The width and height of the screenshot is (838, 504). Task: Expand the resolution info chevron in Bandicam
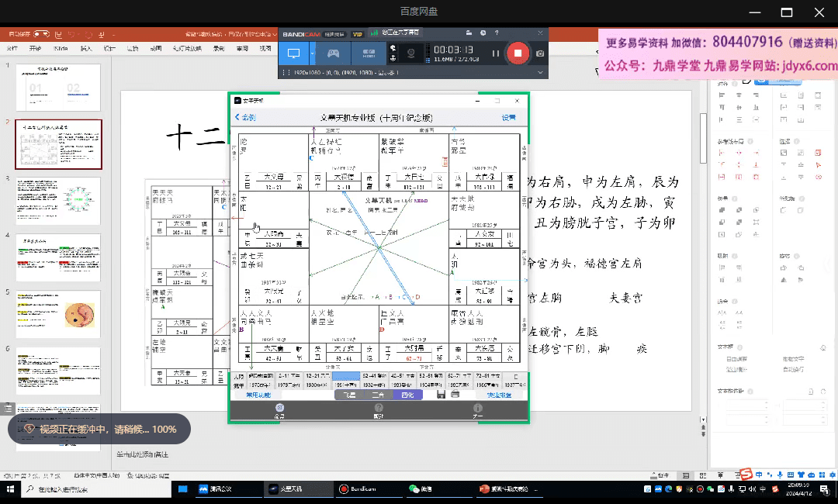click(540, 72)
